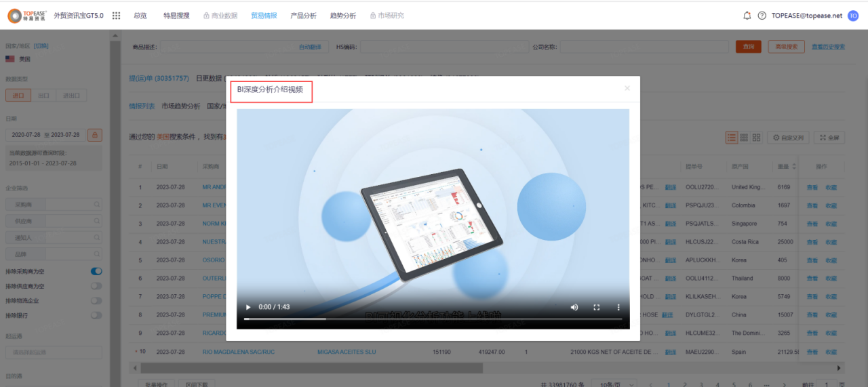The image size is (868, 387).
Task: Enable 排除物流企业 switch
Action: (x=96, y=301)
